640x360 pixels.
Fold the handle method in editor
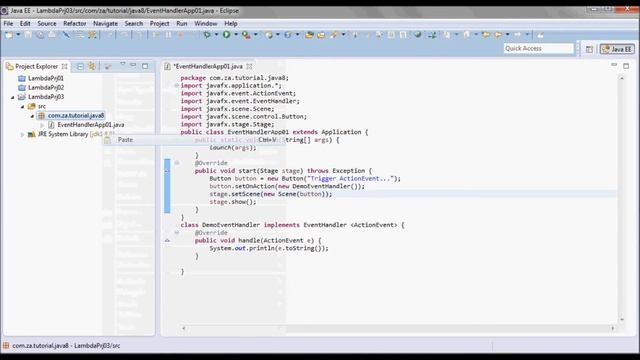[176, 233]
